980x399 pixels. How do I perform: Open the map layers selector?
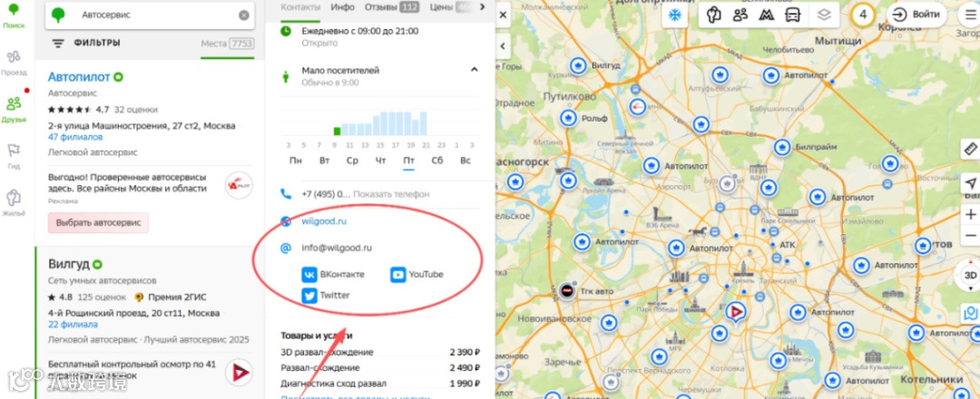[824, 15]
